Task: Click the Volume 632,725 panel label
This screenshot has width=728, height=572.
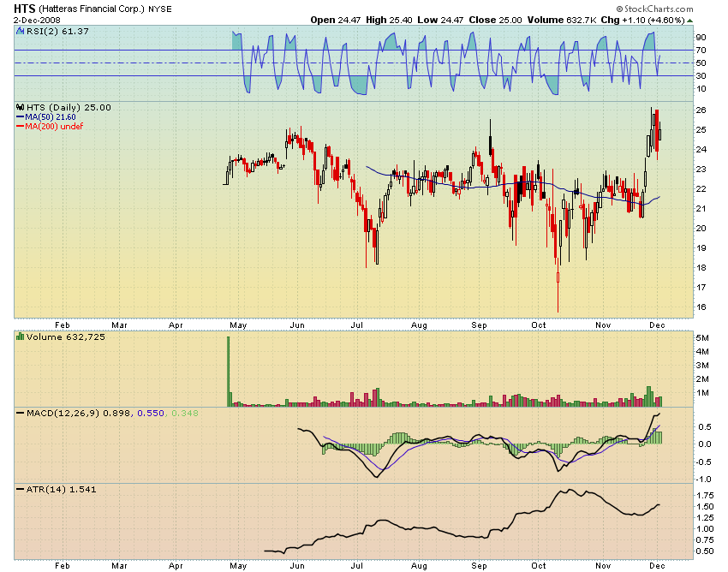Action: (x=65, y=337)
